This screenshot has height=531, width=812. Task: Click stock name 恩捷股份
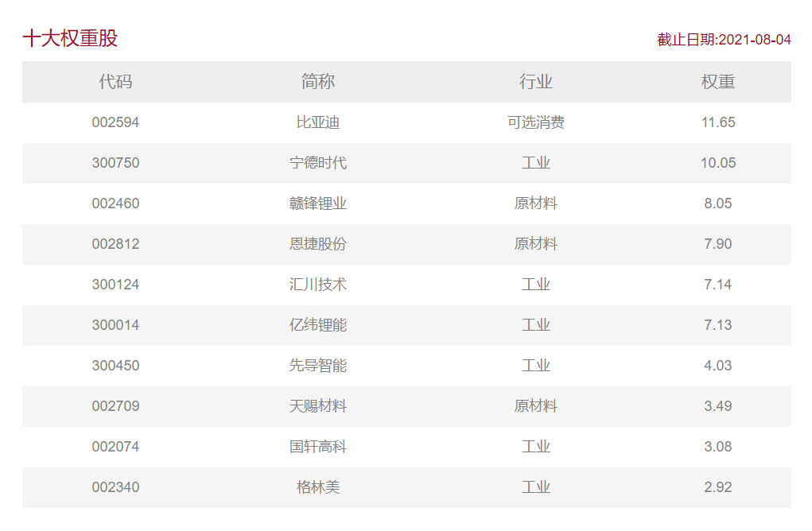[x=318, y=244]
